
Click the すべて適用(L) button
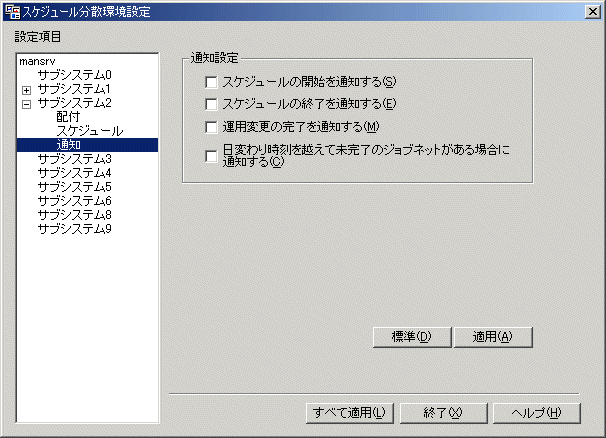click(x=350, y=413)
